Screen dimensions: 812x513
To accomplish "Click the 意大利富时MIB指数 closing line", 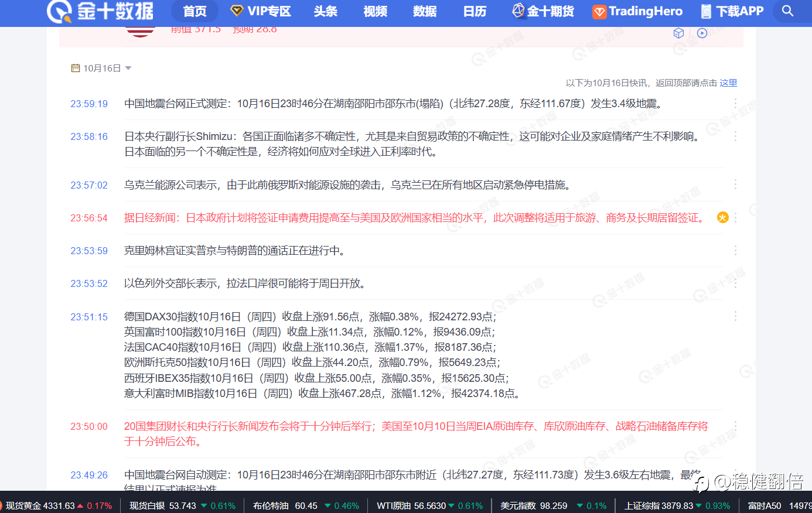I will point(323,394).
